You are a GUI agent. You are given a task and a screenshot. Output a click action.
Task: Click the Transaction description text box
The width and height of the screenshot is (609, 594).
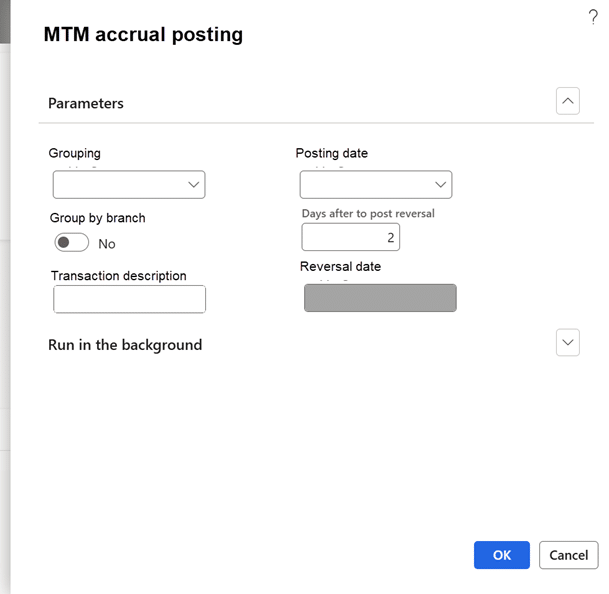coord(129,299)
